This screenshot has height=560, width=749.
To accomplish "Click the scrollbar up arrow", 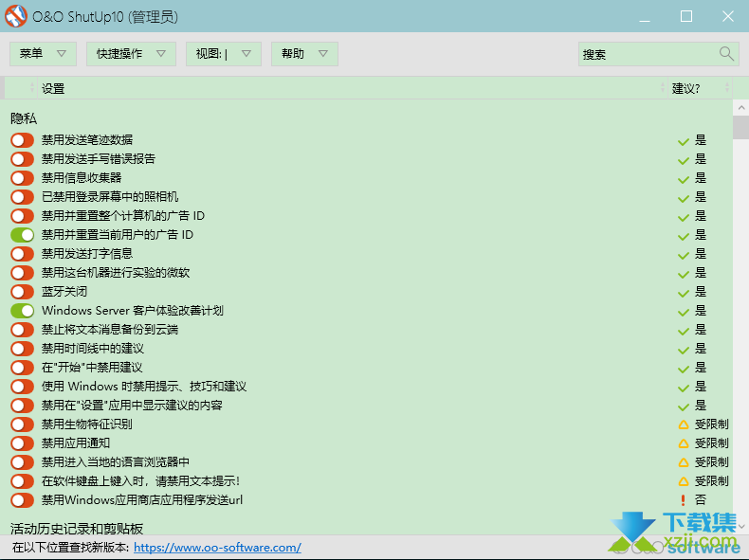I will [740, 107].
